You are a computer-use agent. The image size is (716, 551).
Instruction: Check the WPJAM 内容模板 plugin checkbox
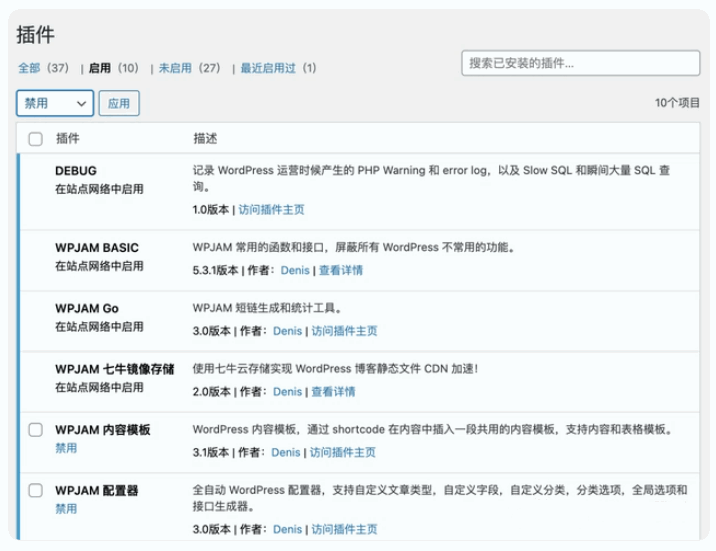point(36,430)
